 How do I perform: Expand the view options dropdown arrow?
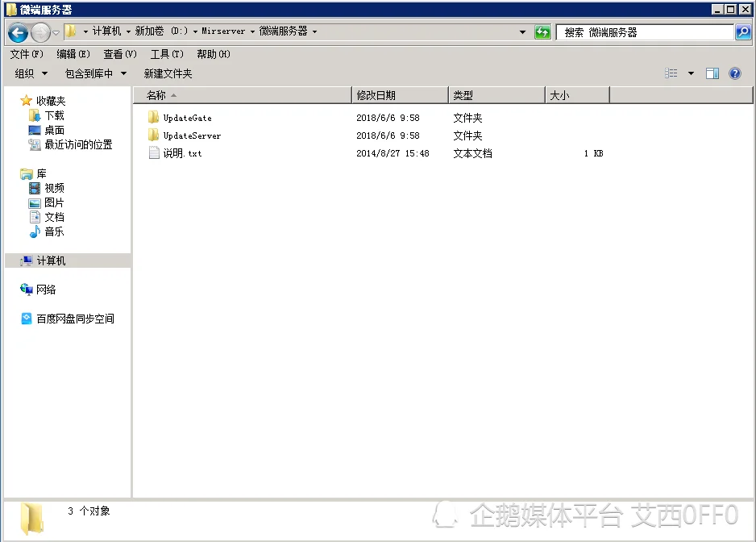(691, 73)
